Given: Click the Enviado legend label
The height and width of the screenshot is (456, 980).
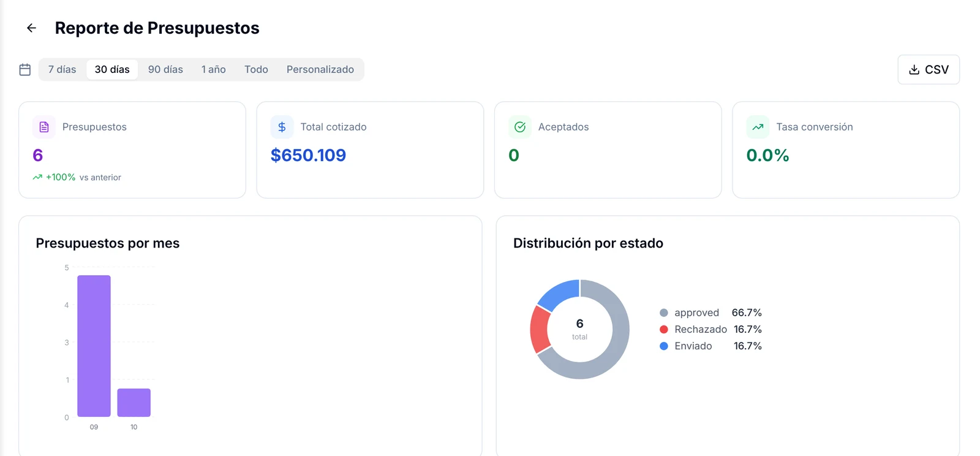Looking at the screenshot, I should (693, 346).
